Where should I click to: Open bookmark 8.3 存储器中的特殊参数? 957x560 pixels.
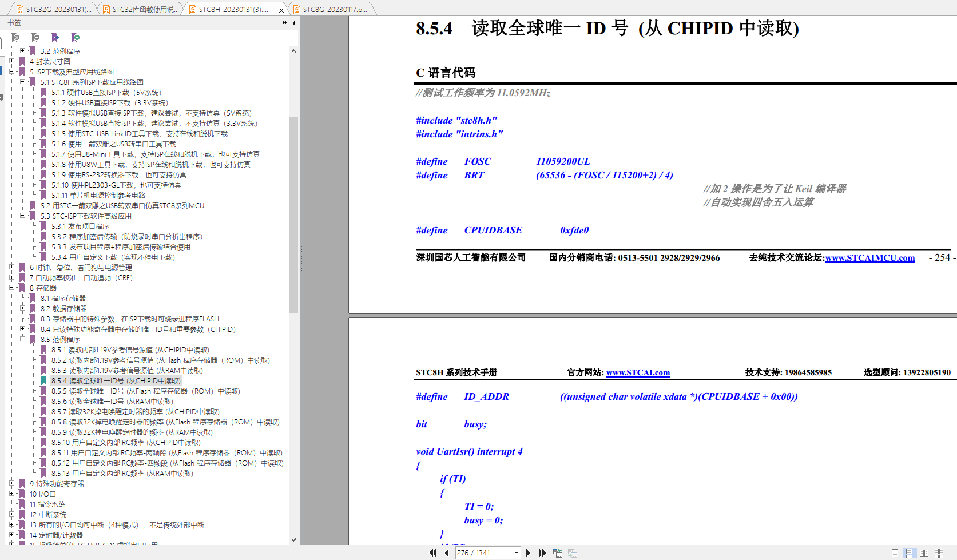129,319
